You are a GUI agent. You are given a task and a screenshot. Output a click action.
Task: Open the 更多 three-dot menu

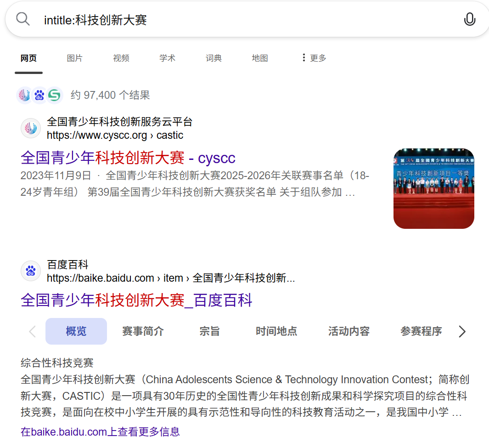click(314, 58)
